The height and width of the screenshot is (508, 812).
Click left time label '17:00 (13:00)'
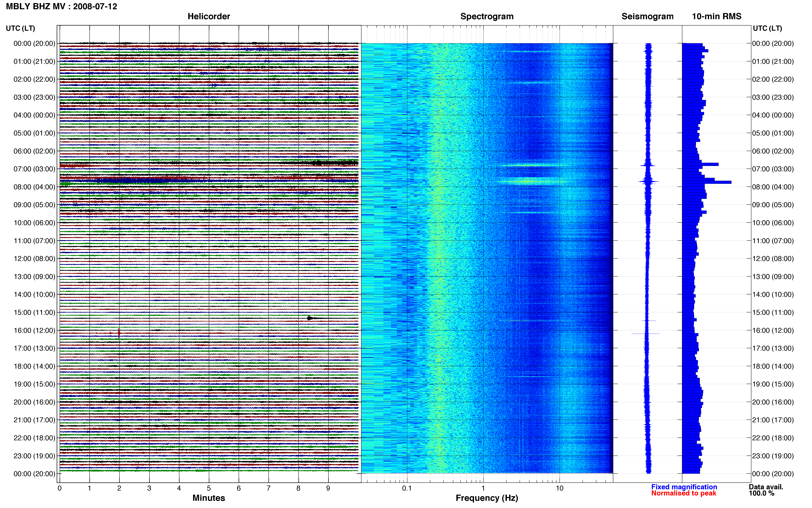[x=34, y=348]
